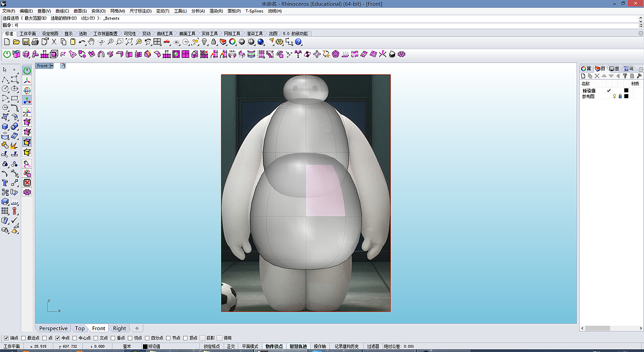Switch to the 曲面工具 toolbar tab

coord(187,34)
